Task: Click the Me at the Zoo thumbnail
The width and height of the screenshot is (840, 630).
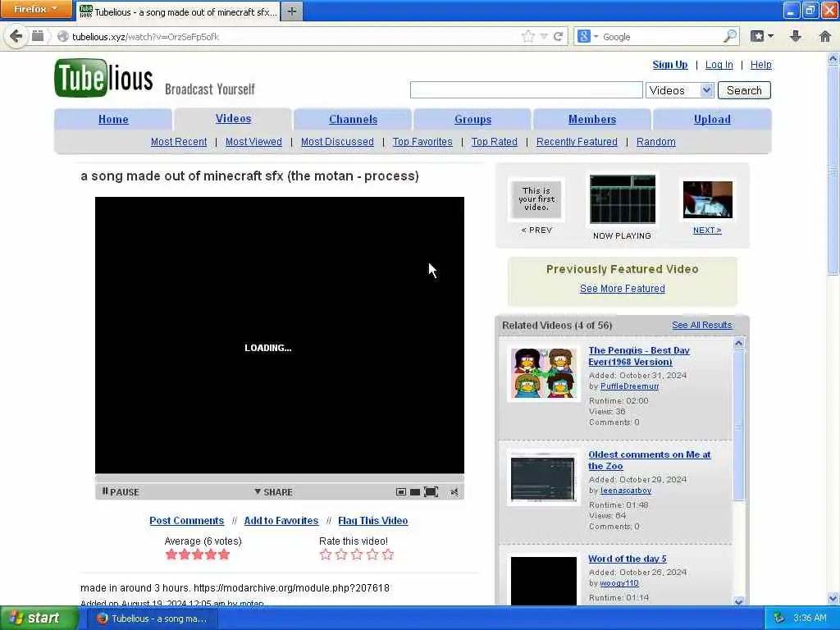Action: coord(544,478)
